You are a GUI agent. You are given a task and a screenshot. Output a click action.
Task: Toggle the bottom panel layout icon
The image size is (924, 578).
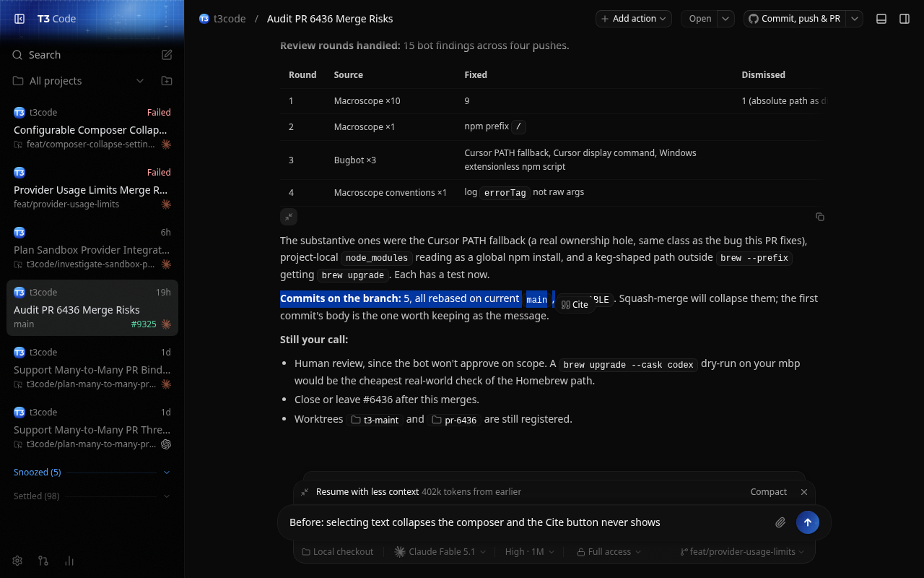pos(881,19)
